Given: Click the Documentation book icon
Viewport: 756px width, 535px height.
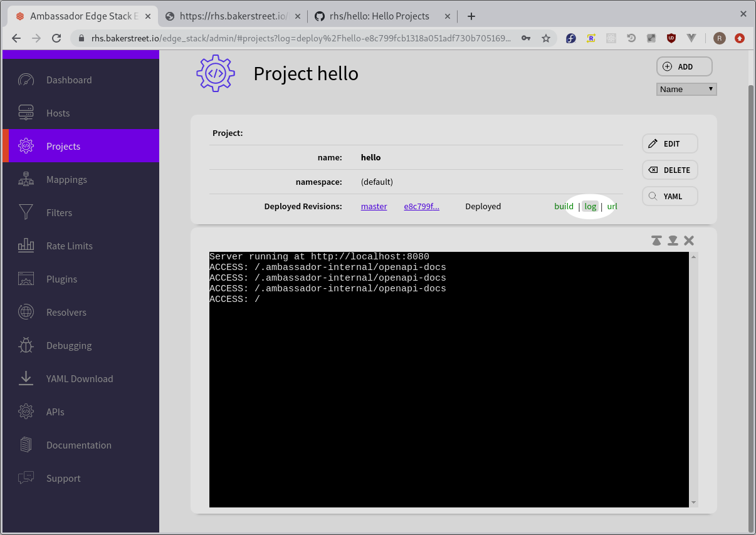Looking at the screenshot, I should (x=26, y=445).
